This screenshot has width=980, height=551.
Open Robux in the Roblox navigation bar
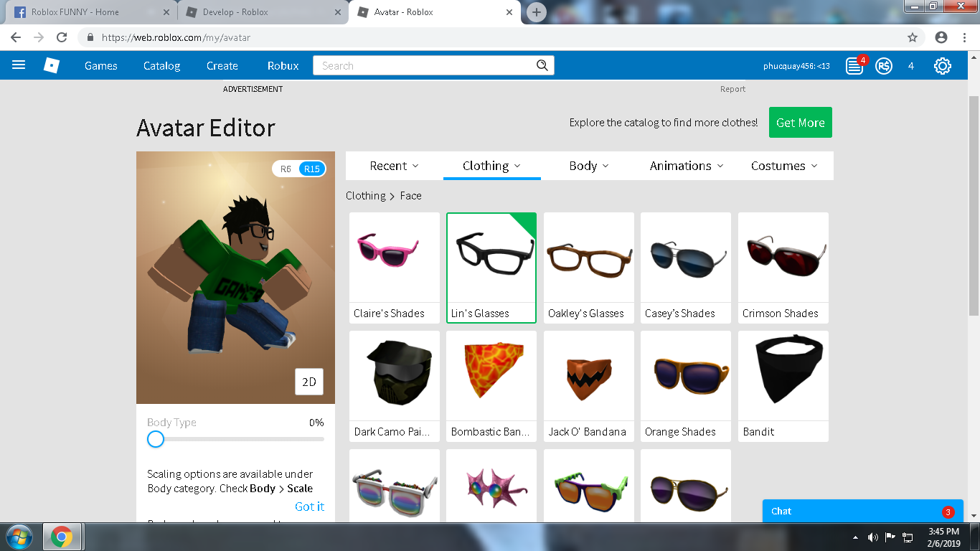click(x=283, y=65)
